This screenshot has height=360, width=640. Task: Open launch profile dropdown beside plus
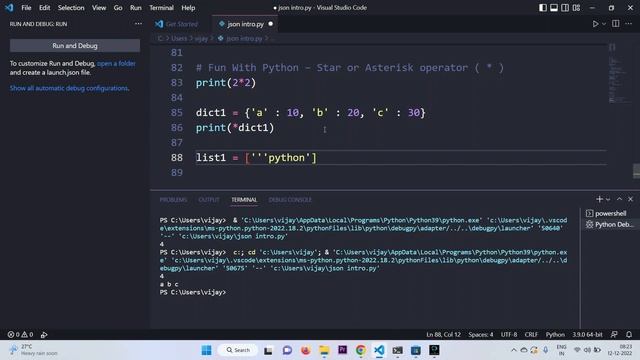coord(608,200)
